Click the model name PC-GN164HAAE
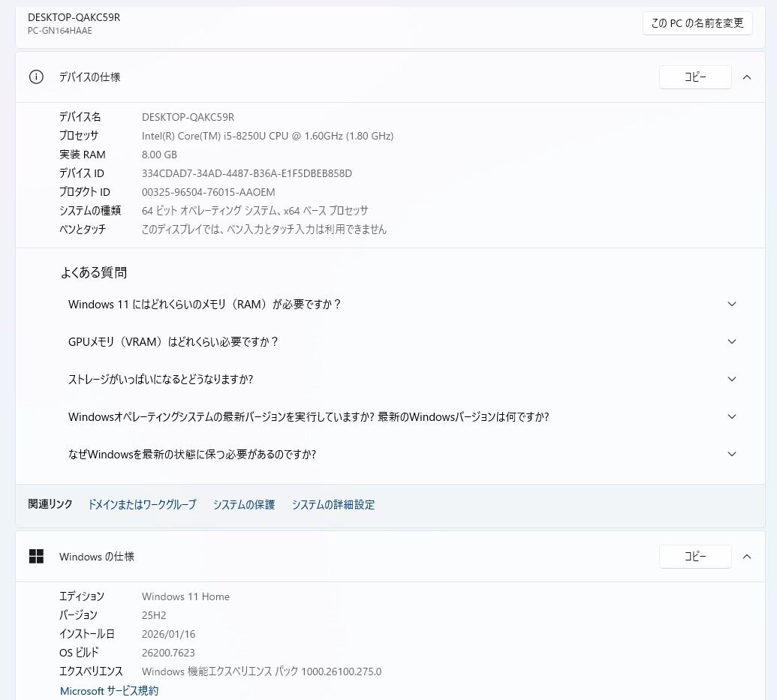The height and width of the screenshot is (700, 777). 60,31
